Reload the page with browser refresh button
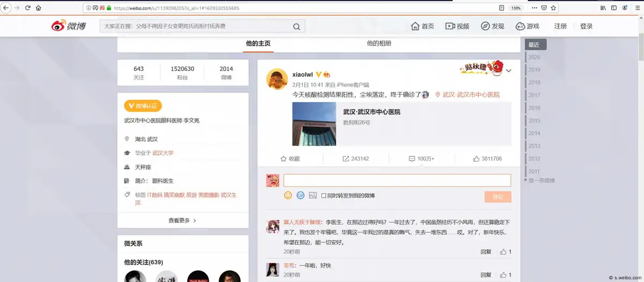The height and width of the screenshot is (282, 644). (x=27, y=8)
